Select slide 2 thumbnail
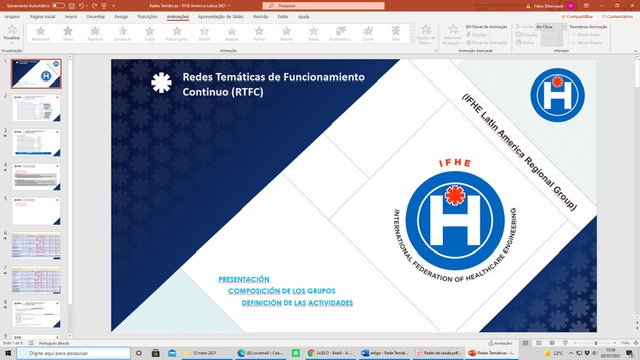This screenshot has width=640, height=360. click(36, 108)
